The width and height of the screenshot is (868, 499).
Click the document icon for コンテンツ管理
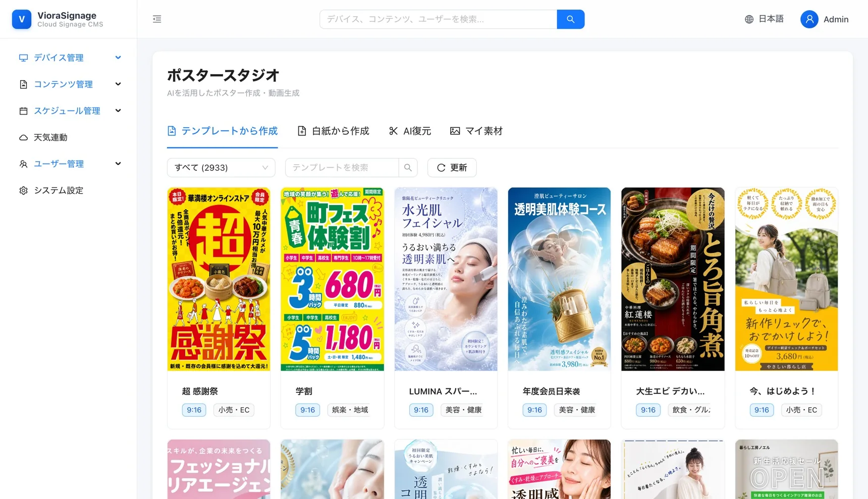click(x=23, y=84)
